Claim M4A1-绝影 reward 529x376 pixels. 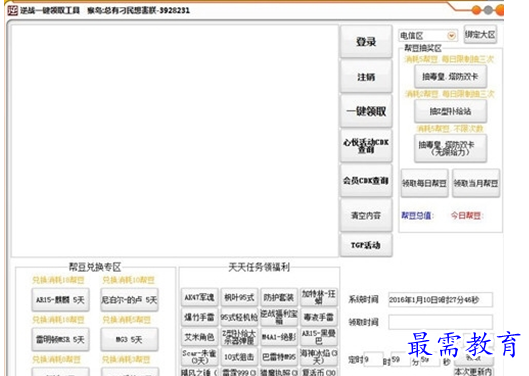279,337
